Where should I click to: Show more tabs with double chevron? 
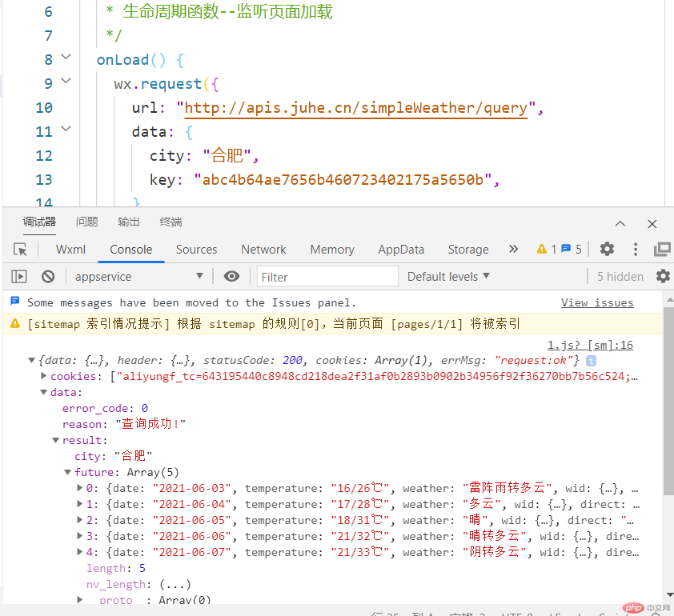pyautogui.click(x=513, y=249)
